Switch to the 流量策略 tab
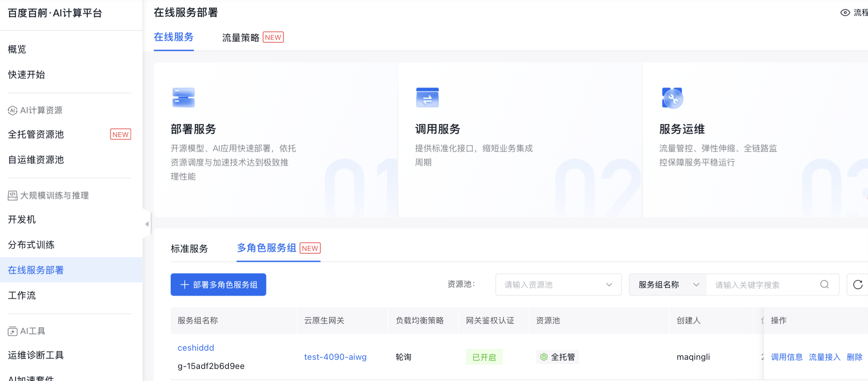868x381 pixels. tap(241, 37)
